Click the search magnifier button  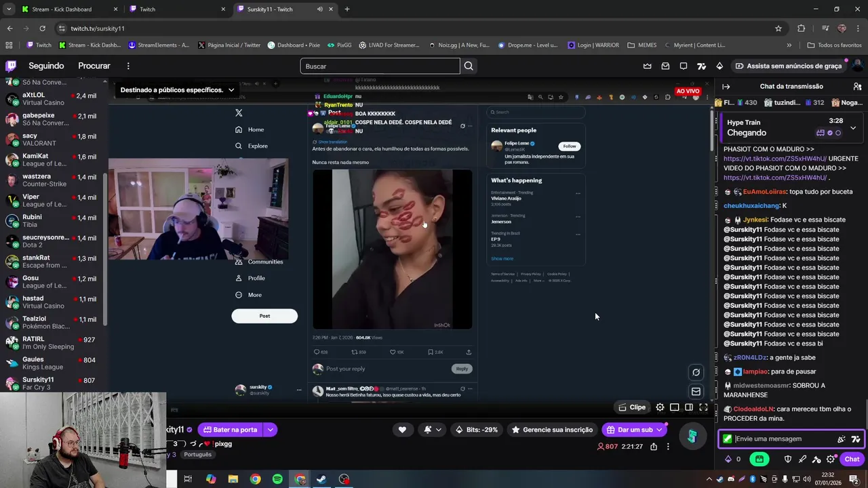[x=469, y=66]
